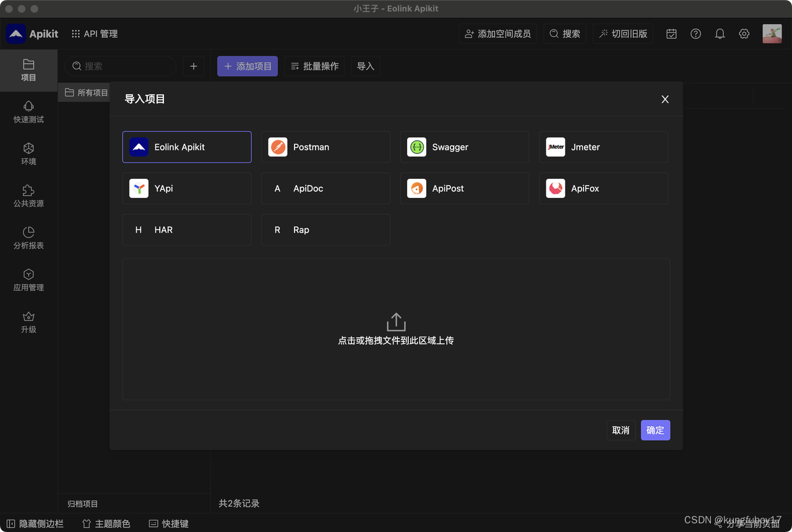Open the user avatar menu
This screenshot has width=792, height=532.
[772, 34]
